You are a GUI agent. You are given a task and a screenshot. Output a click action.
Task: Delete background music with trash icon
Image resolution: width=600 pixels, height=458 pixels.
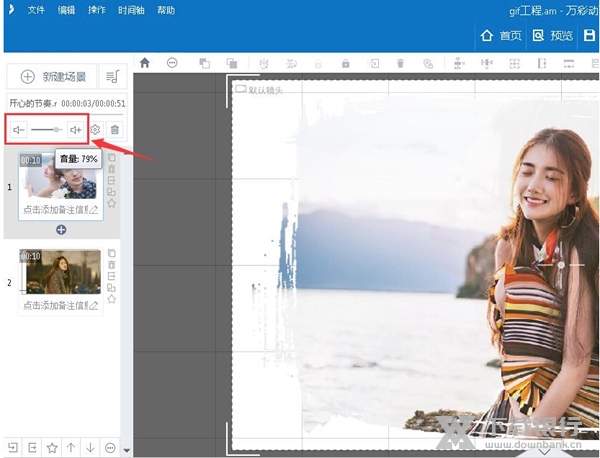pos(115,130)
